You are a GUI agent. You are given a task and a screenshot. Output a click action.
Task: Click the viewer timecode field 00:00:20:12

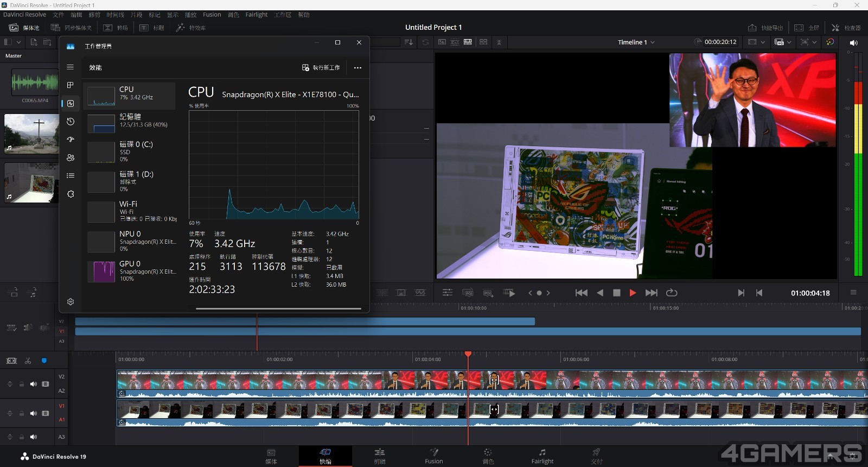coord(720,42)
